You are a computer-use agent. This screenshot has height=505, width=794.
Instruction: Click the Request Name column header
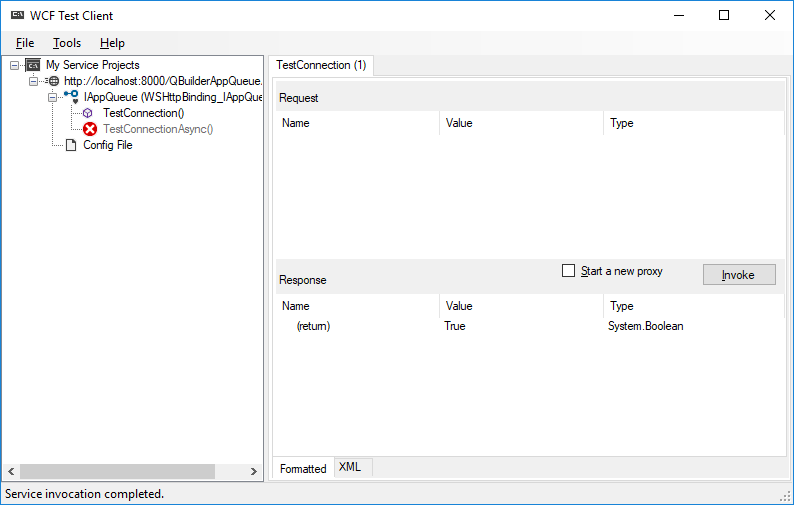coord(358,123)
